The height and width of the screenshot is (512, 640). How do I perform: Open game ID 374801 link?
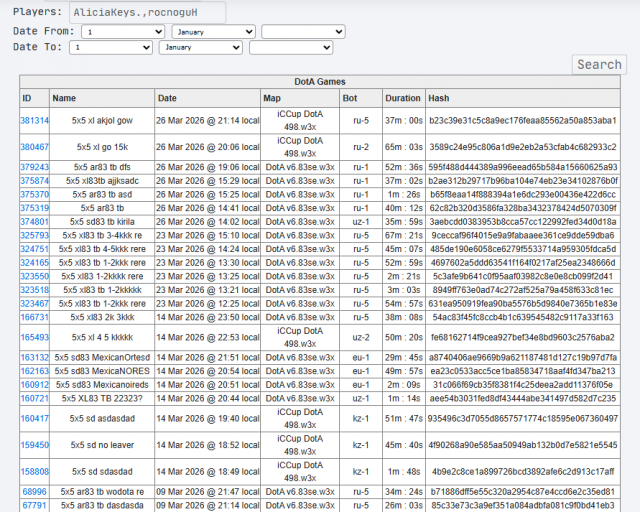pos(35,222)
